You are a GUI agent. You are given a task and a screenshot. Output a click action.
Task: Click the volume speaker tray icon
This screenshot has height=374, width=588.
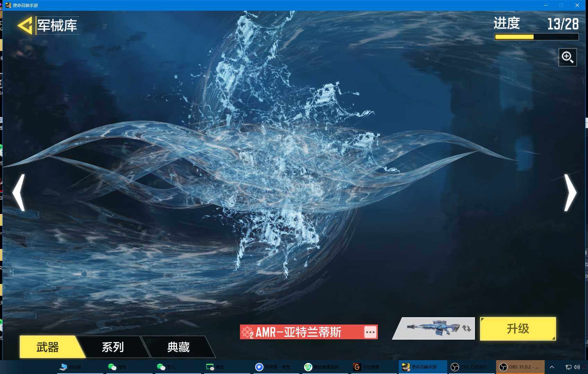(577, 367)
